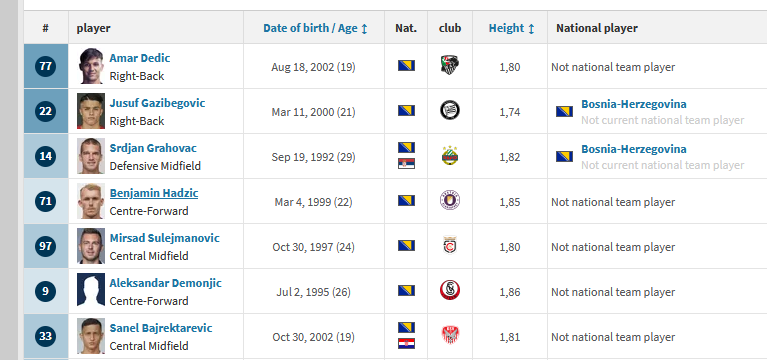Viewport: 767px width, 360px height.
Task: Click Mirsad Sulejmanovic's club crest
Action: coord(450,246)
